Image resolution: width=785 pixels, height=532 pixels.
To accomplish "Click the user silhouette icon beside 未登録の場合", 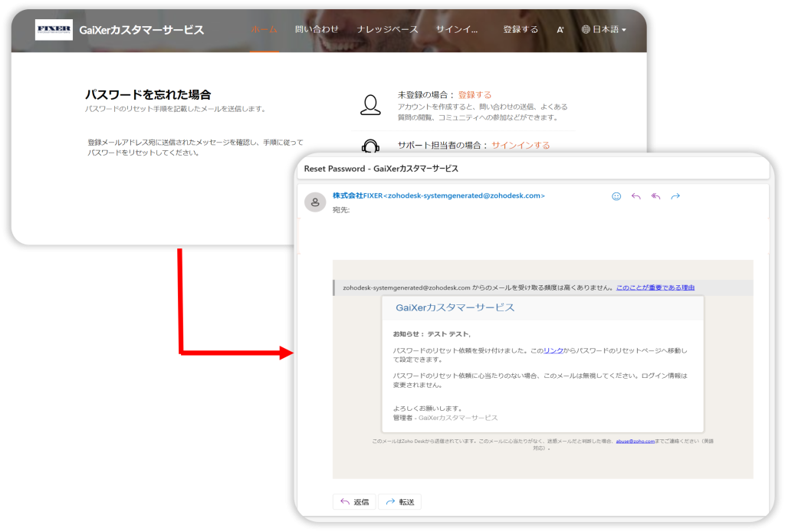I will 370,105.
